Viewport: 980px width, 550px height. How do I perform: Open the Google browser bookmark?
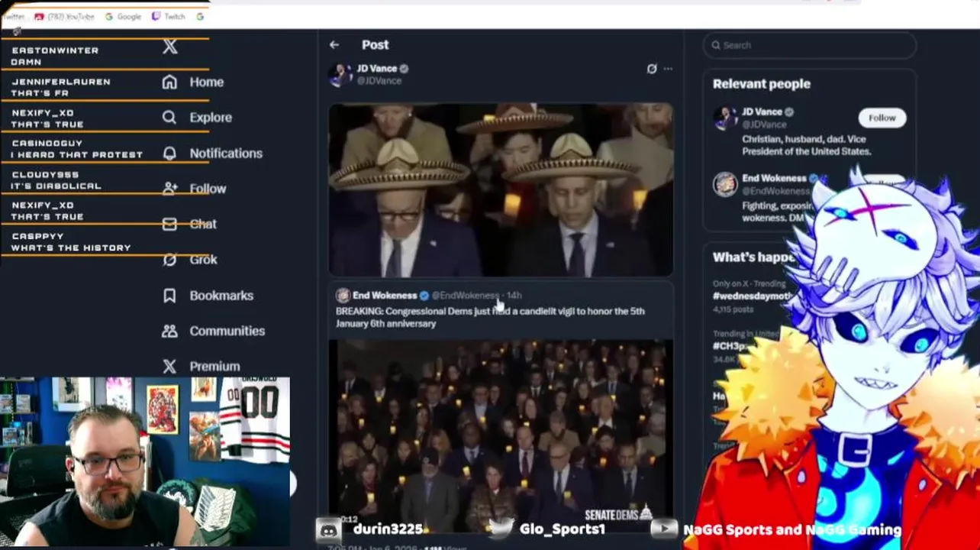[123, 16]
